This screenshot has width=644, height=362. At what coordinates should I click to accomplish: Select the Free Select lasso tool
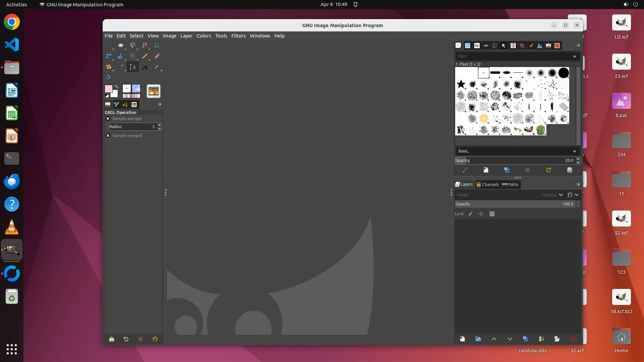pyautogui.click(x=133, y=45)
